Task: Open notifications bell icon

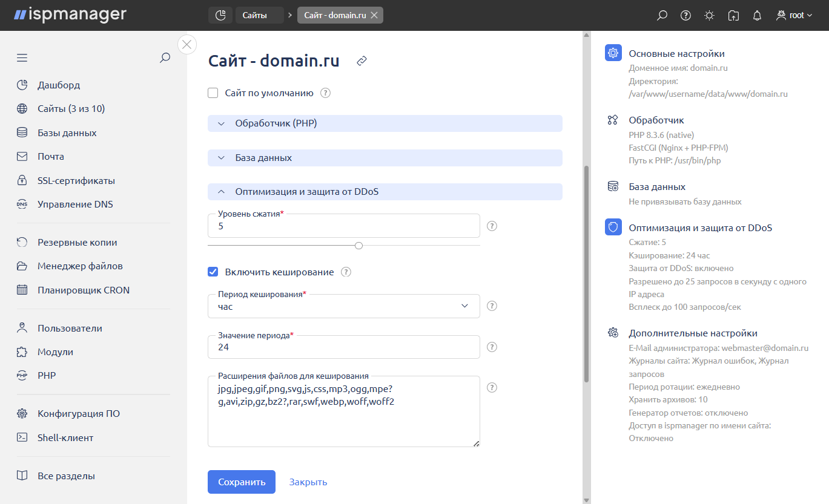Action: pyautogui.click(x=757, y=16)
